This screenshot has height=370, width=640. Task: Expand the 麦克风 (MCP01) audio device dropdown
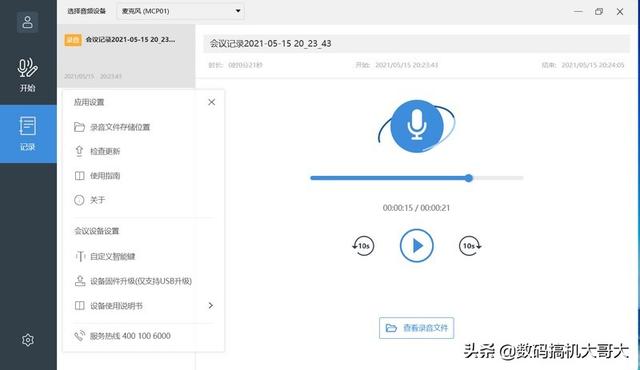pos(181,11)
